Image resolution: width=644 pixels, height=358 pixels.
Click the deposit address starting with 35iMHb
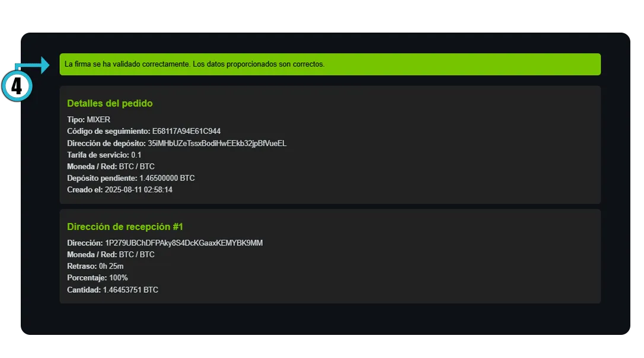point(217,143)
